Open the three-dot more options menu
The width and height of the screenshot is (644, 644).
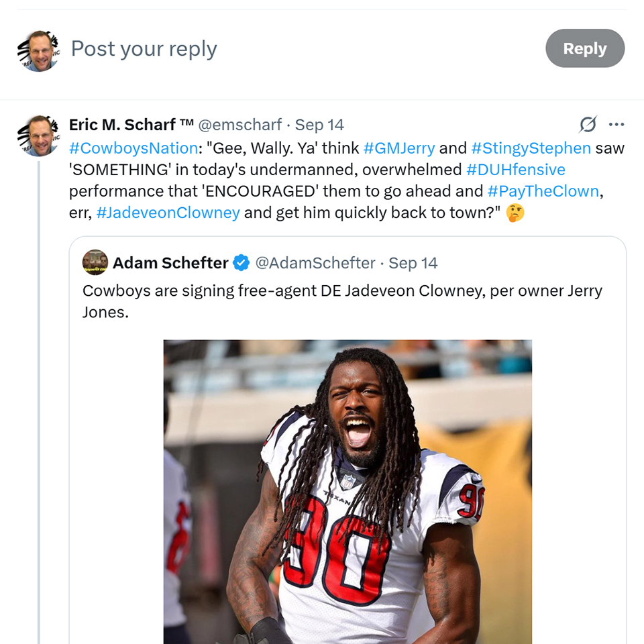pyautogui.click(x=616, y=125)
